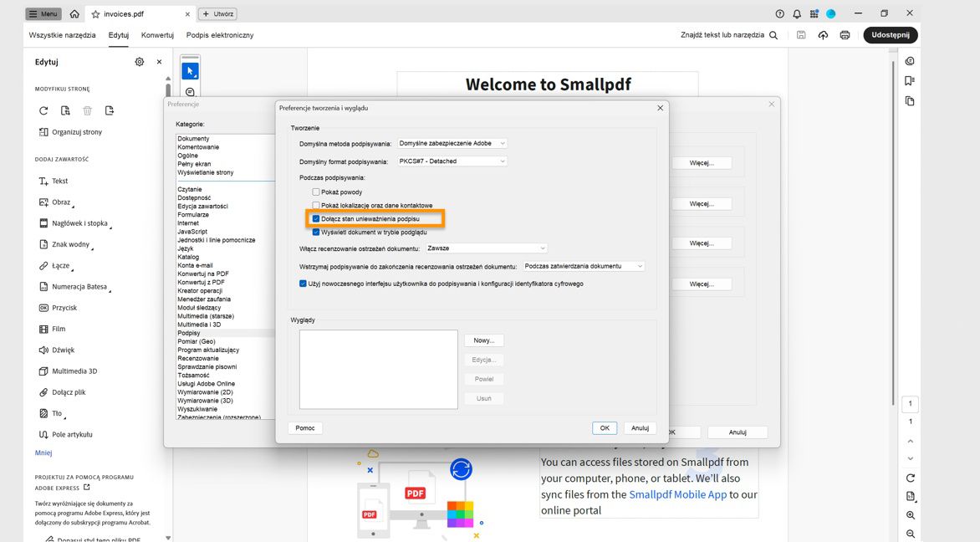Click the print icon

[845, 36]
